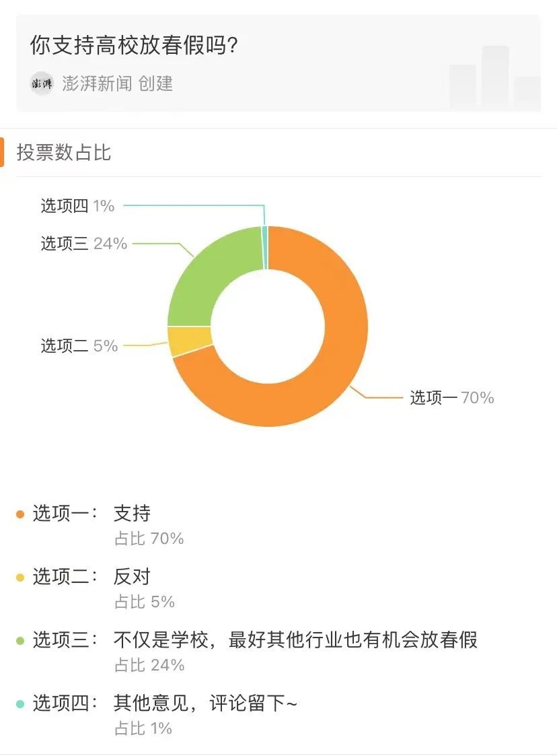Click the 选项一 70% chart label

452,398
